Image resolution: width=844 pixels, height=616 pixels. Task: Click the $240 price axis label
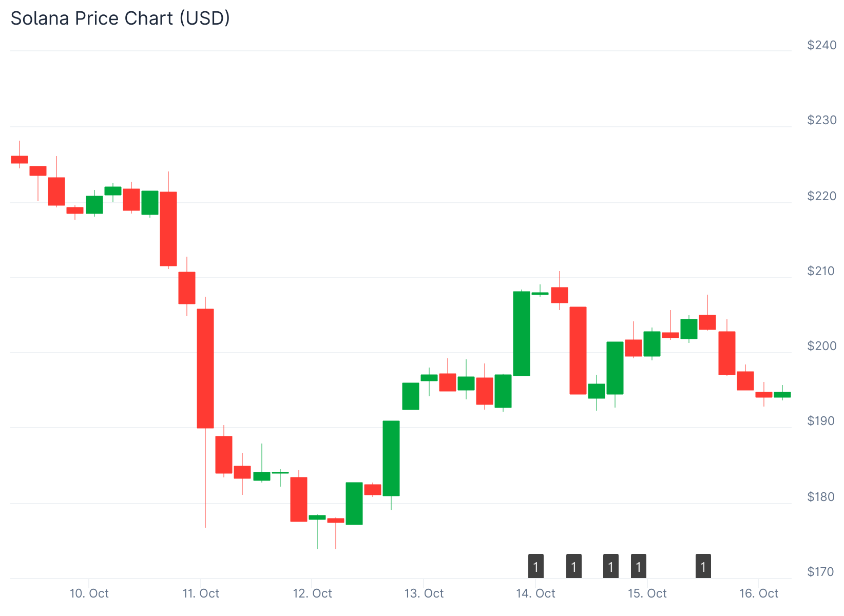click(x=821, y=45)
